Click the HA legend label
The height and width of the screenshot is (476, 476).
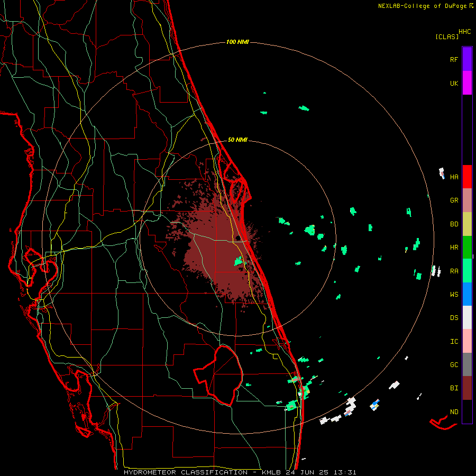click(x=454, y=177)
